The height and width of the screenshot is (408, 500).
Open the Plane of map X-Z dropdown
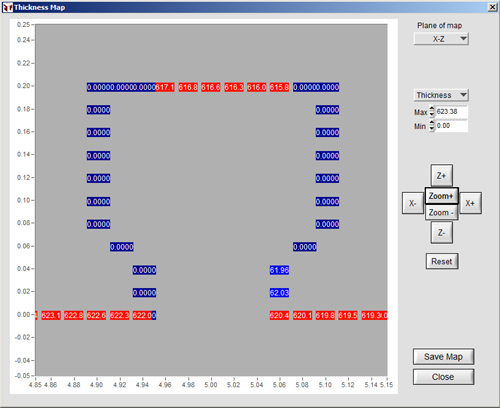[x=441, y=39]
